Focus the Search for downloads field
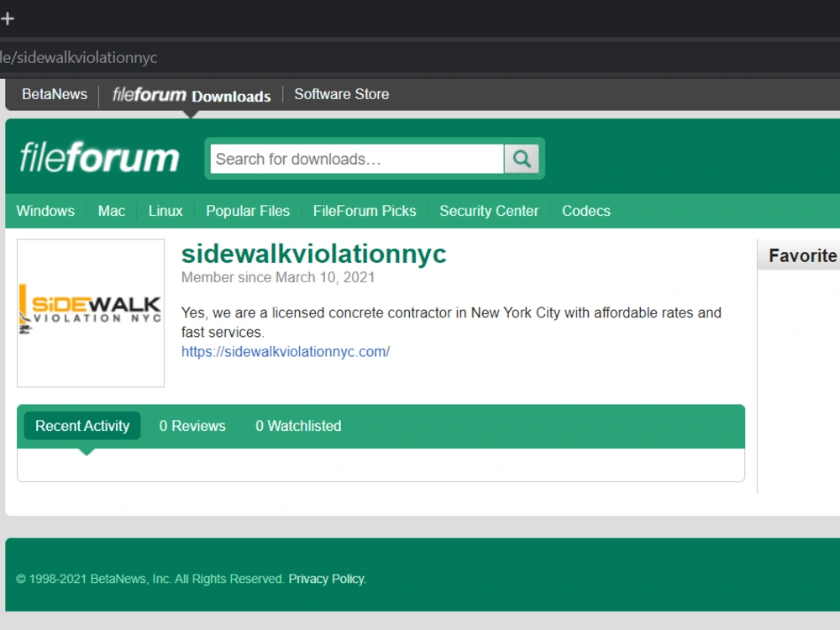The width and height of the screenshot is (840, 630). point(357,159)
